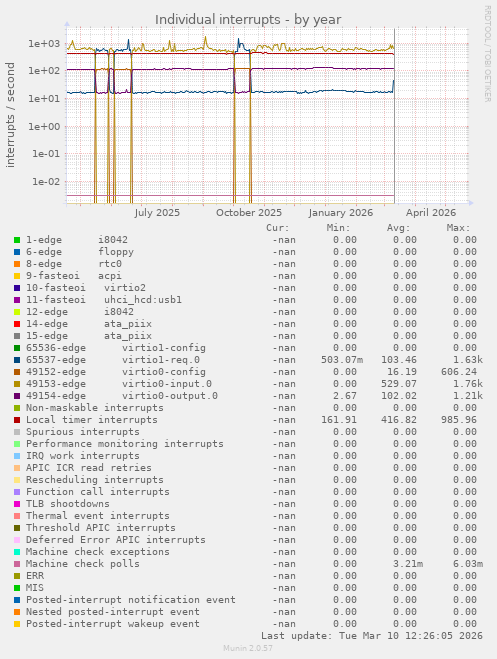Click the Machine check polls legend label

83,564
